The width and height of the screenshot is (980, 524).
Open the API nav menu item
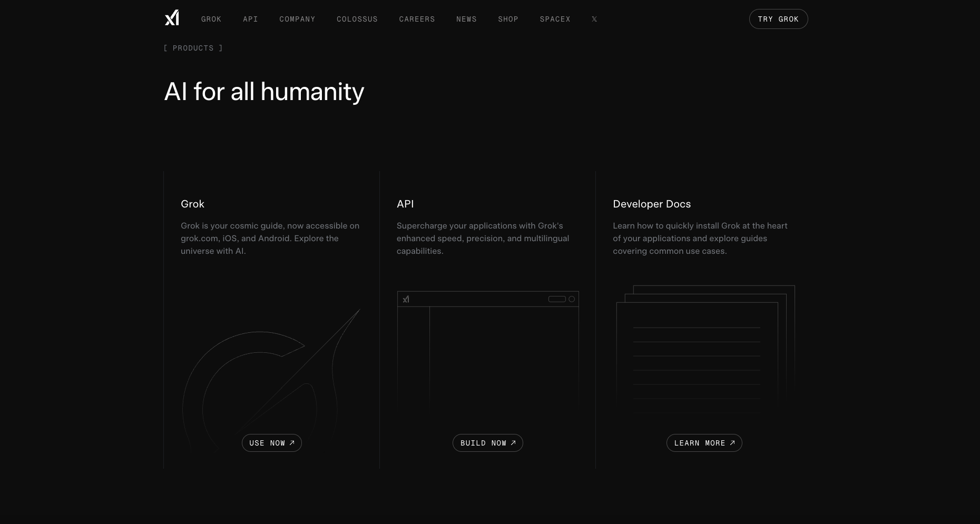(250, 19)
